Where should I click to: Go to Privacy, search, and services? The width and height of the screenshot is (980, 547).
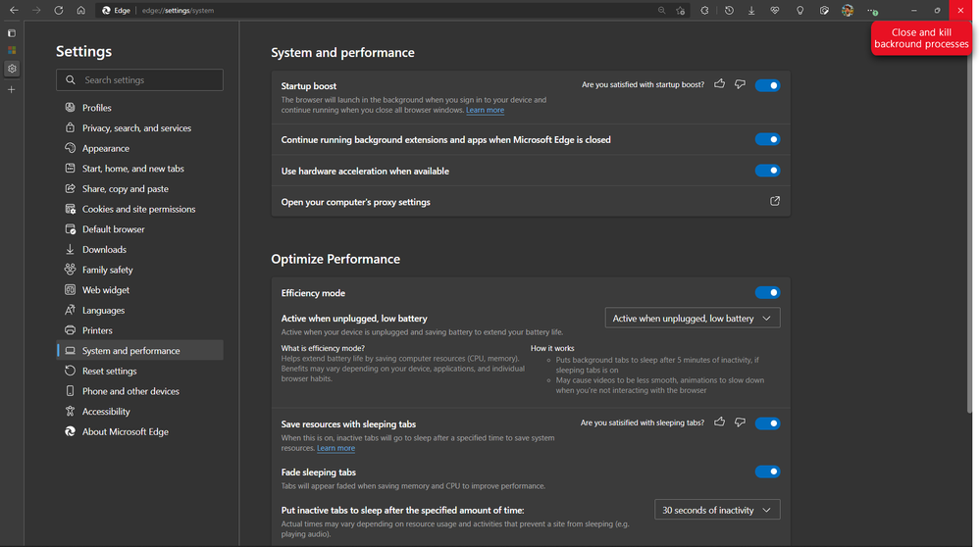tap(136, 127)
